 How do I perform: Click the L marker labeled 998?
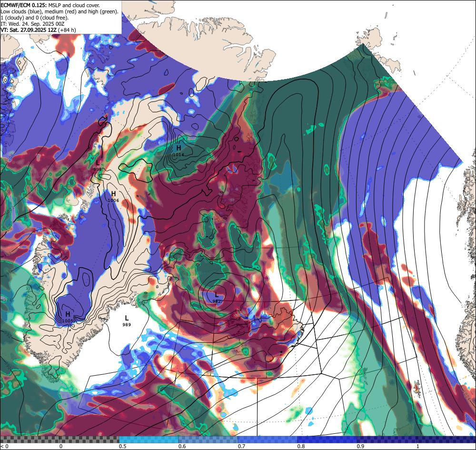(x=98, y=163)
